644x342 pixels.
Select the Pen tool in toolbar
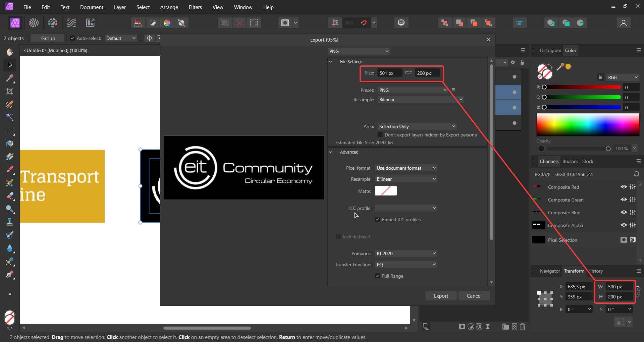click(x=10, y=275)
